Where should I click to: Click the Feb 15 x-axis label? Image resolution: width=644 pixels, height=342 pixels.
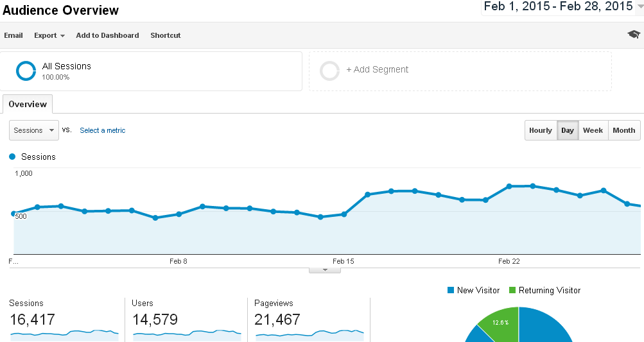(344, 261)
